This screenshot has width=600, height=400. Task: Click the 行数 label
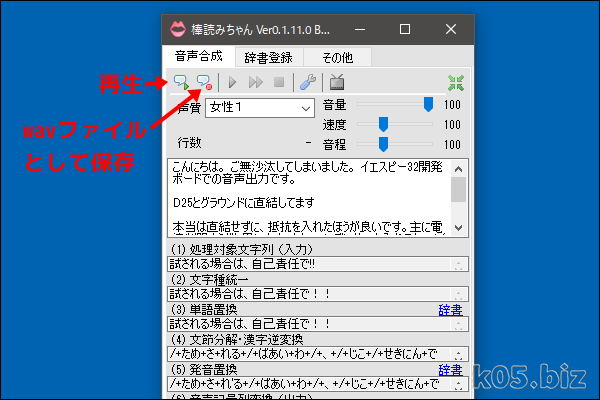coord(189,143)
